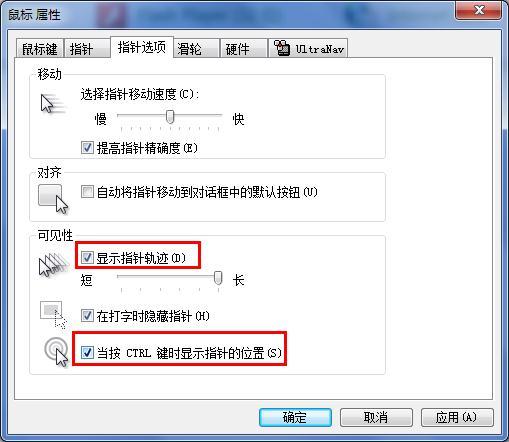Open the 硬件 tab
Screen dimensions: 509x442
244,49
